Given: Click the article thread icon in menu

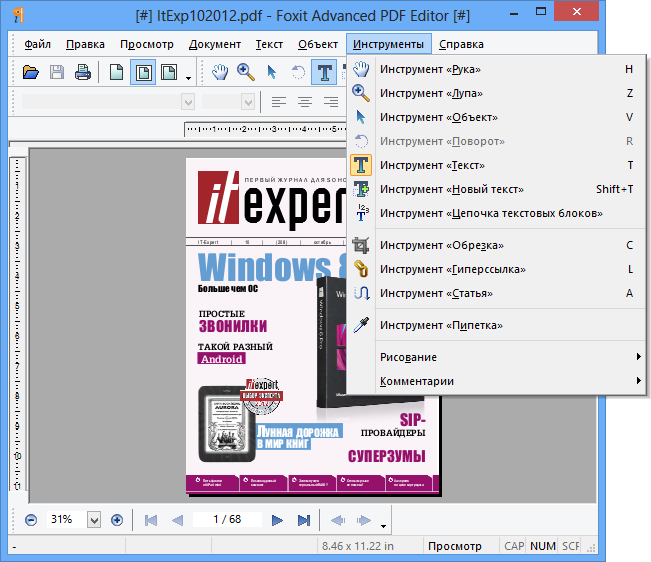Looking at the screenshot, I should pos(362,293).
